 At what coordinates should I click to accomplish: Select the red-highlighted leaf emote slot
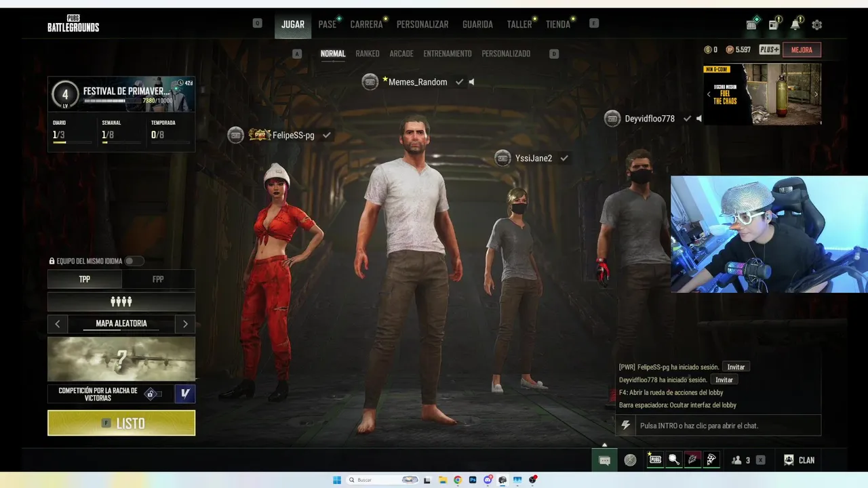pos(692,460)
